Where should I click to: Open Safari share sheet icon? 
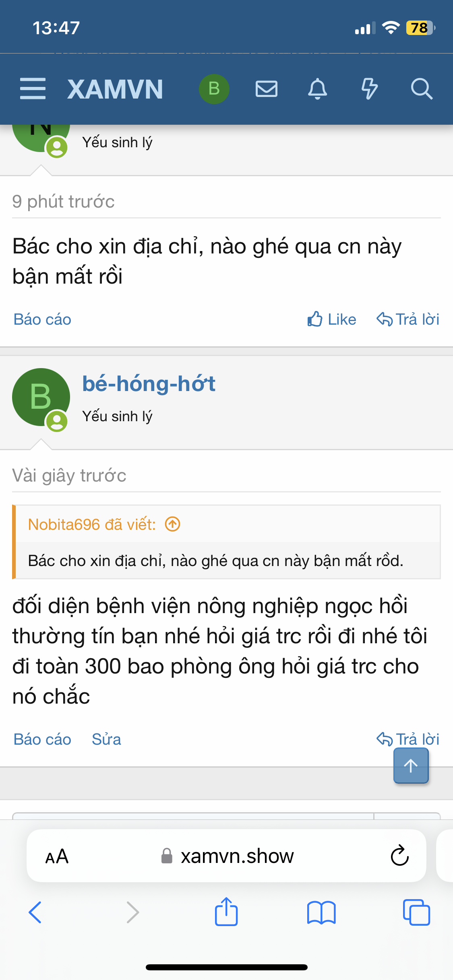(x=226, y=912)
